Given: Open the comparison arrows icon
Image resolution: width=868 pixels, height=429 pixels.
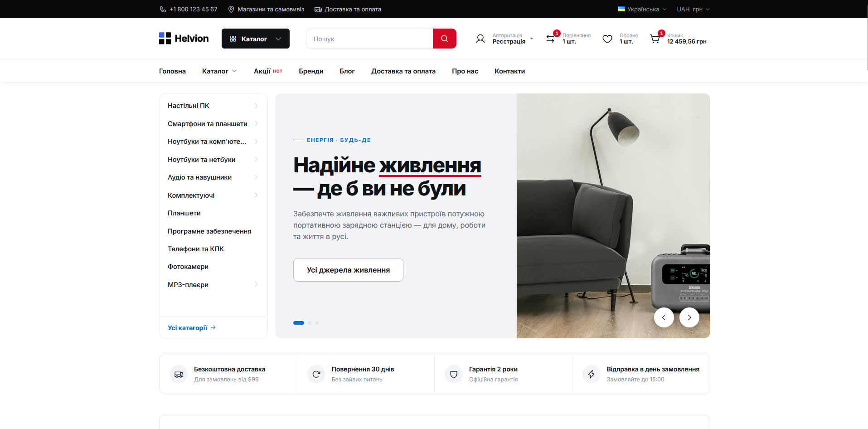Looking at the screenshot, I should [550, 39].
